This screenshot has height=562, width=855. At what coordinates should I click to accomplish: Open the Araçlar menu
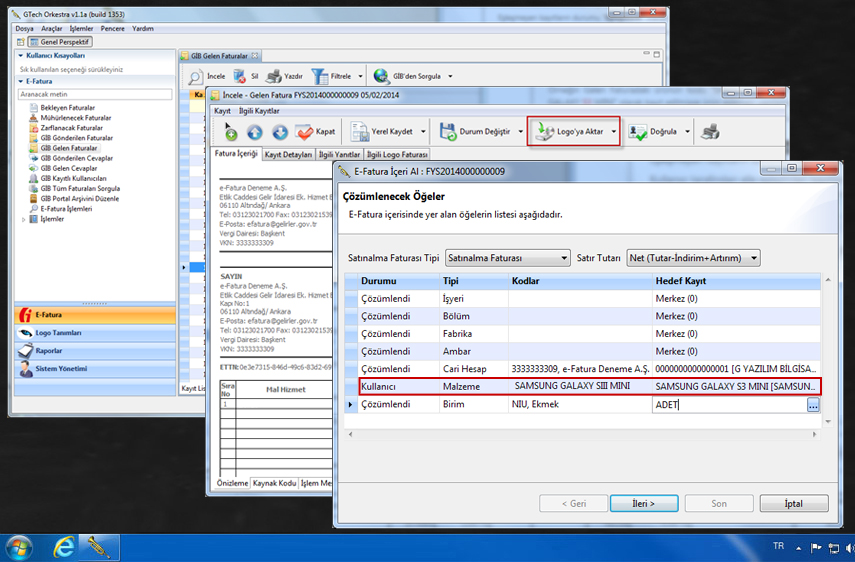52,29
